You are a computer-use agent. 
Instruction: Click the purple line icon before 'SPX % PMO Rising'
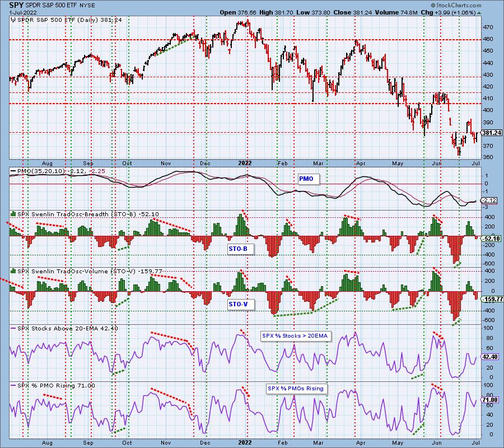click(13, 386)
